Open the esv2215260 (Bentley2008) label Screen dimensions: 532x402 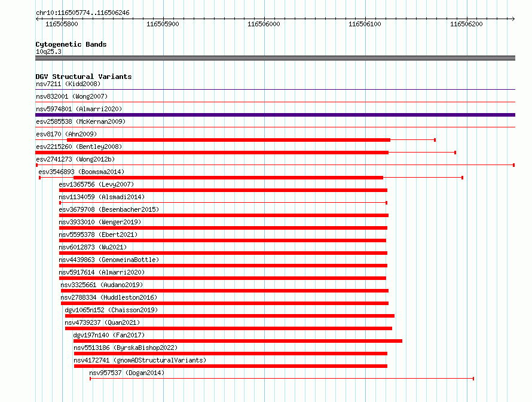point(79,147)
